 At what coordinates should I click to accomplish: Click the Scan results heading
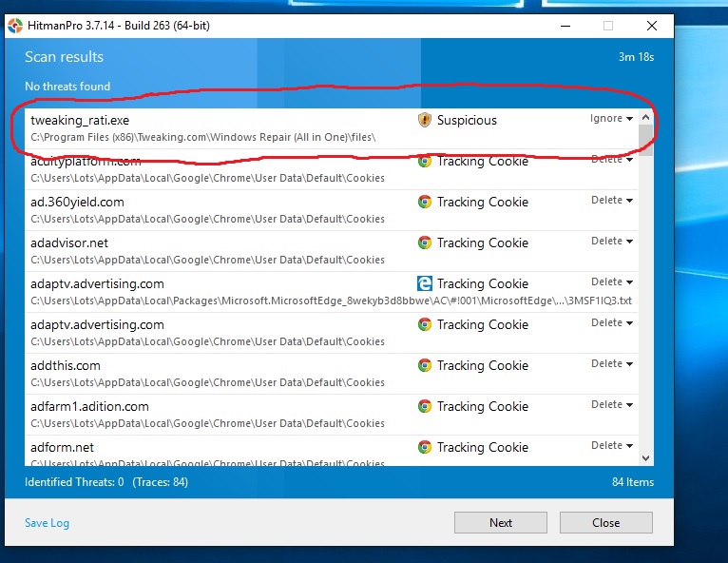point(64,57)
